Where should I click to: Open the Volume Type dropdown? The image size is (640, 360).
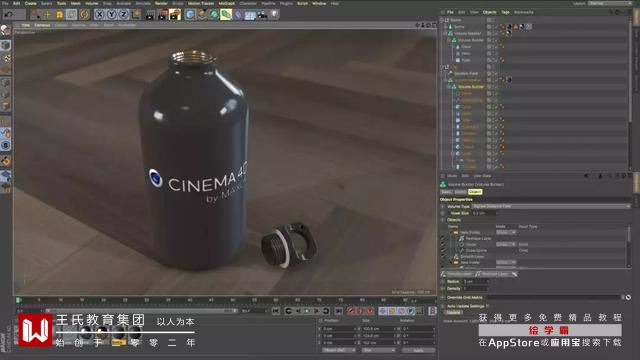551,207
